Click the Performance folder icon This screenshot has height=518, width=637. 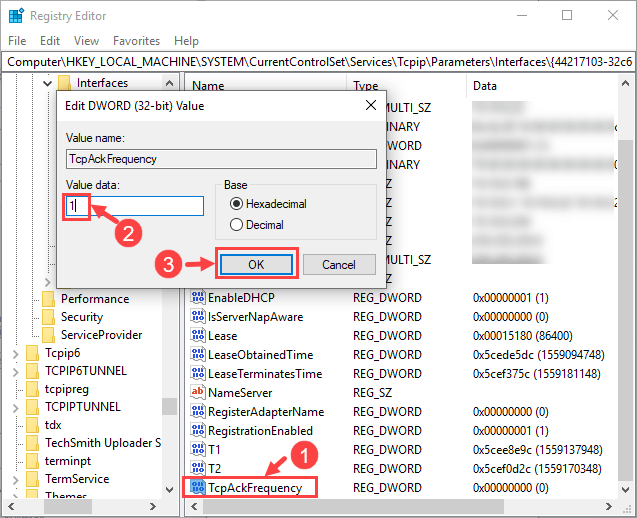[48, 299]
